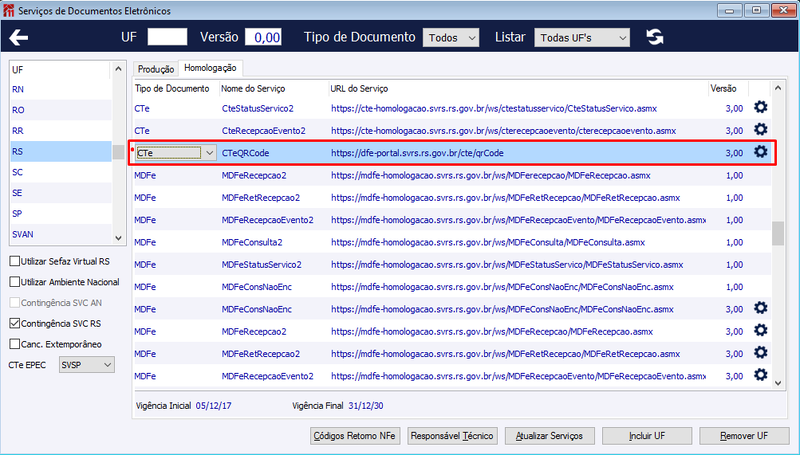This screenshot has width=800, height=455.
Task: Click the qrCode URL in selected row
Action: 417,153
